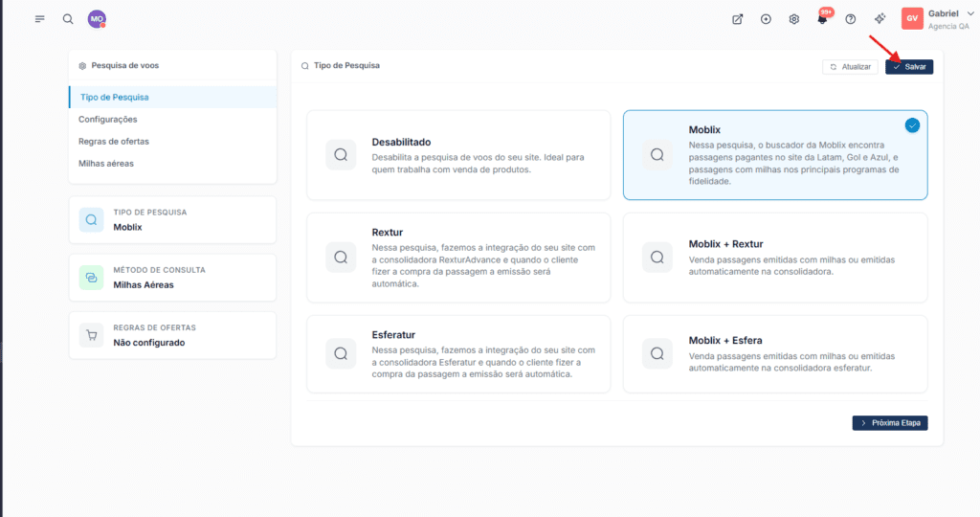Click the Milhas Aéreas value text

click(144, 285)
